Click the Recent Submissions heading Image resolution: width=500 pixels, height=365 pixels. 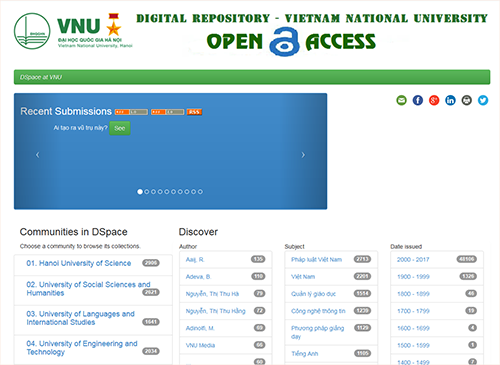(x=66, y=111)
